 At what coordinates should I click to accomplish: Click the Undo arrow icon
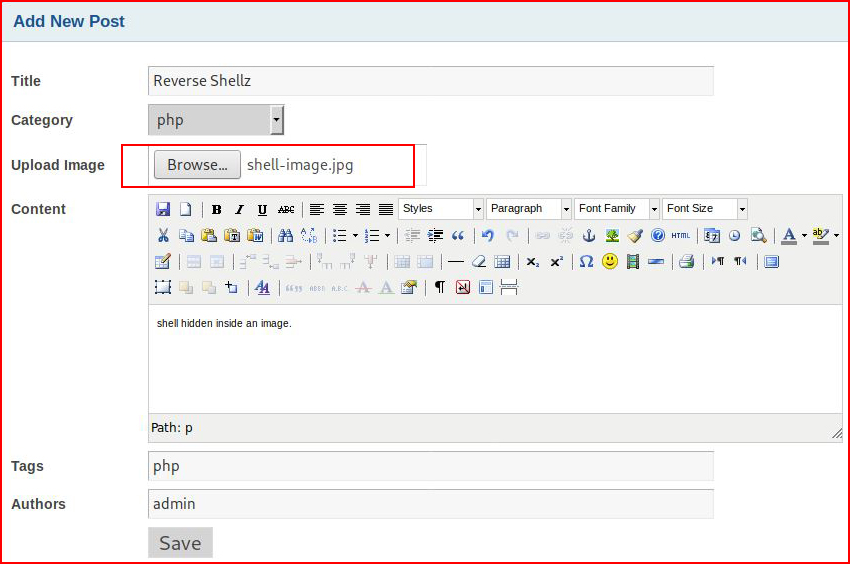(488, 235)
